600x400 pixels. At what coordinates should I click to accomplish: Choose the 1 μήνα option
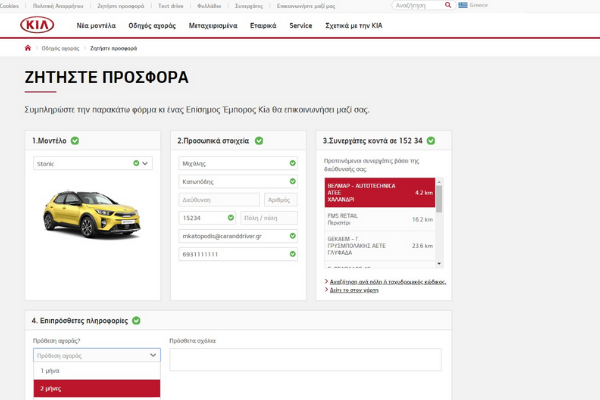tap(97, 371)
